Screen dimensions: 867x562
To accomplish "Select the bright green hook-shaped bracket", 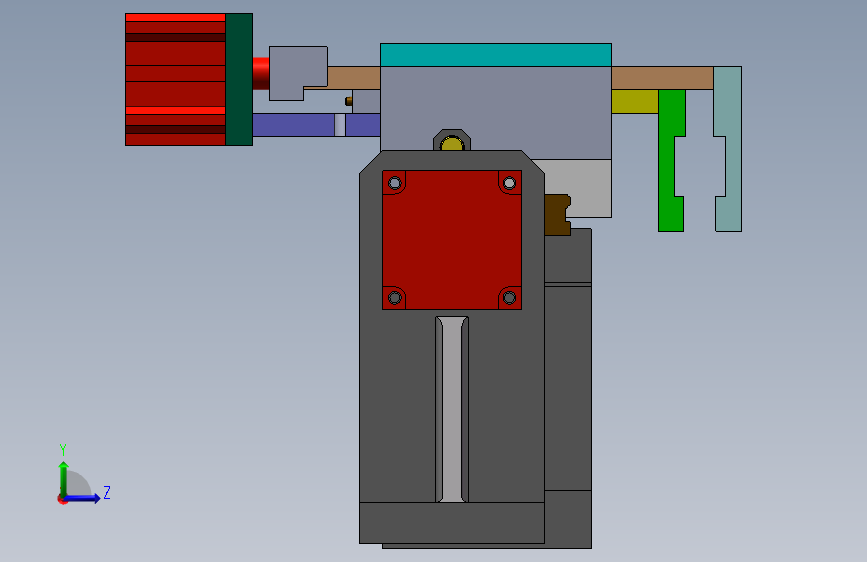I will click(667, 160).
